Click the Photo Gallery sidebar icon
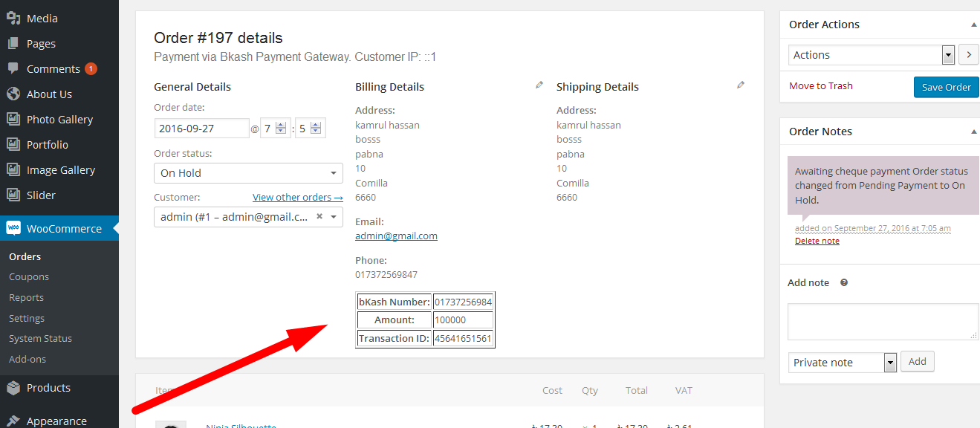 13,119
